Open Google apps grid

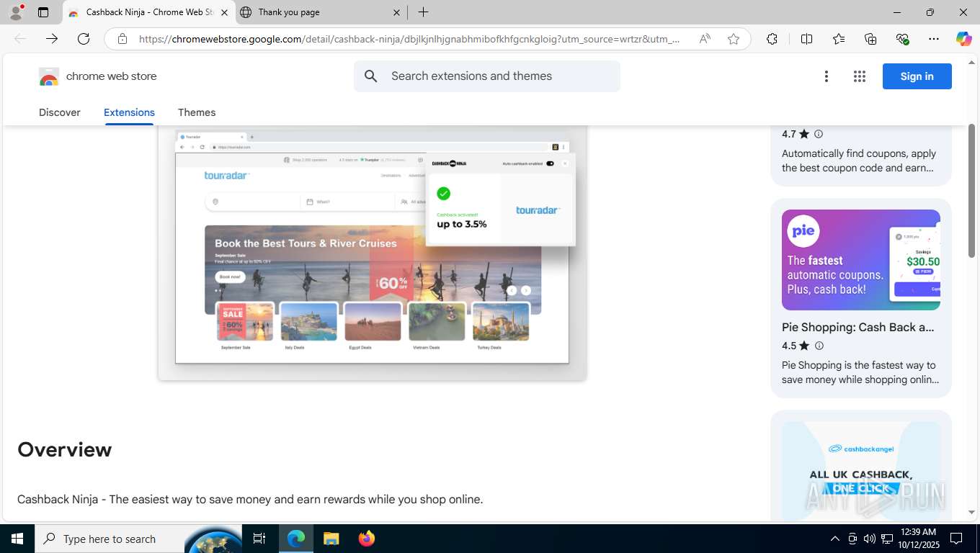[860, 76]
